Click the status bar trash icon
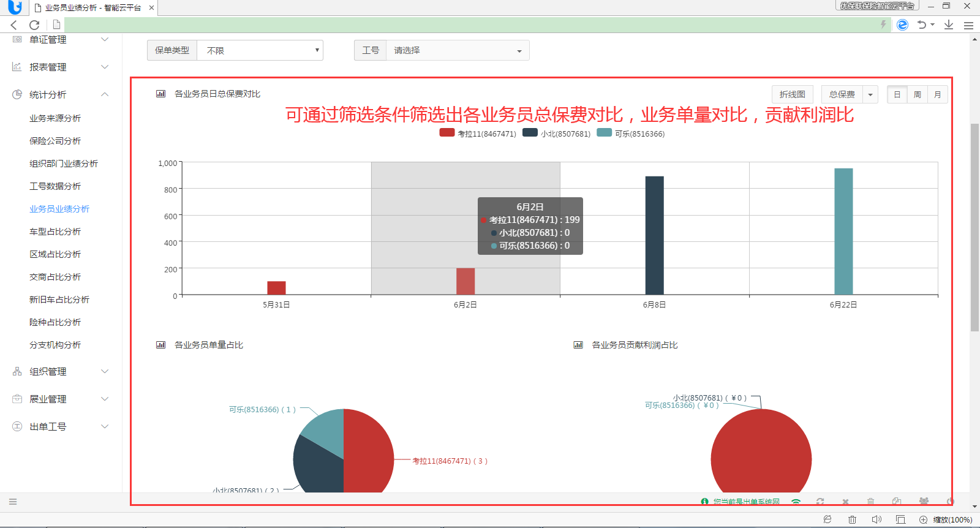This screenshot has height=528, width=980. tap(852, 519)
